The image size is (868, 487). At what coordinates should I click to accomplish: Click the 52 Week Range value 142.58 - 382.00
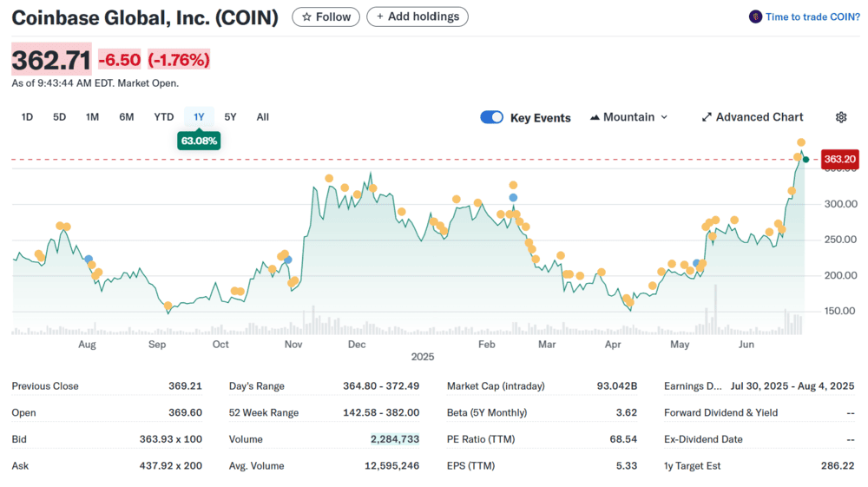coord(381,413)
